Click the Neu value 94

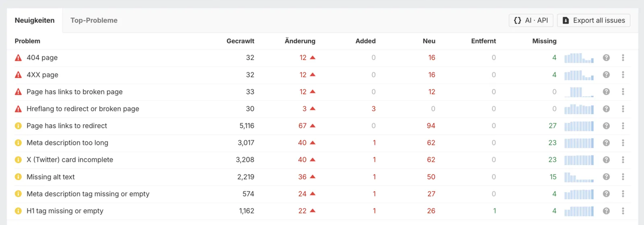click(x=431, y=126)
